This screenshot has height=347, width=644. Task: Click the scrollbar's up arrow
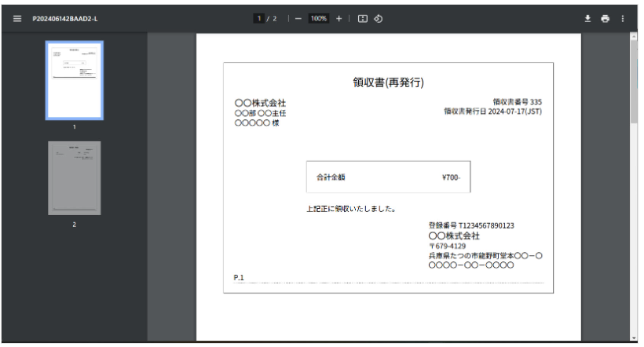[634, 36]
